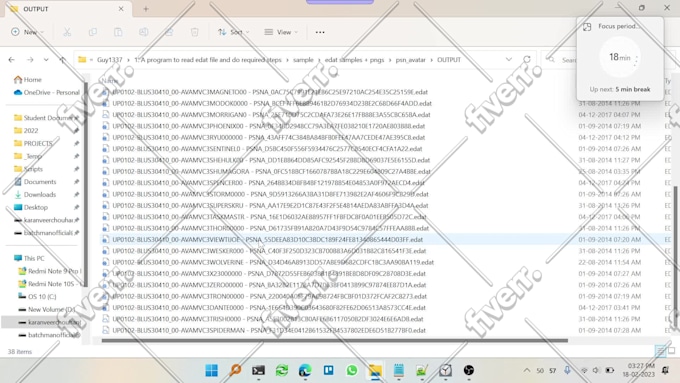Open the Sort dropdown menu

233,32
